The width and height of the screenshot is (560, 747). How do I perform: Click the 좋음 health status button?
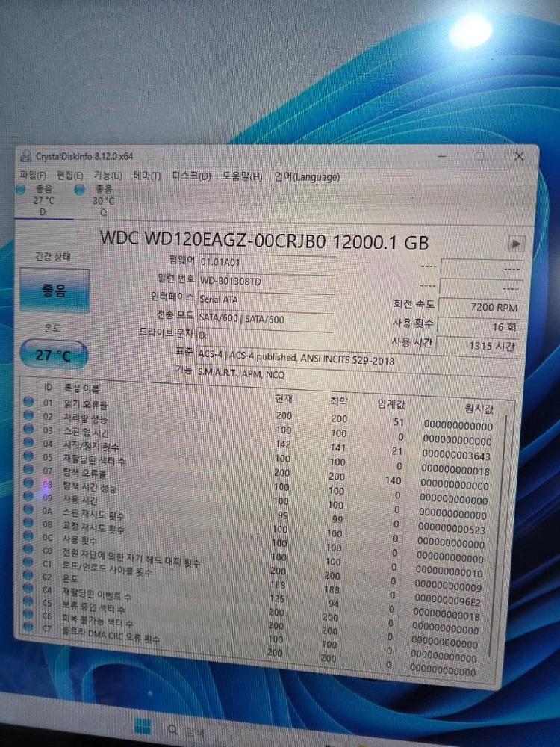pyautogui.click(x=55, y=291)
